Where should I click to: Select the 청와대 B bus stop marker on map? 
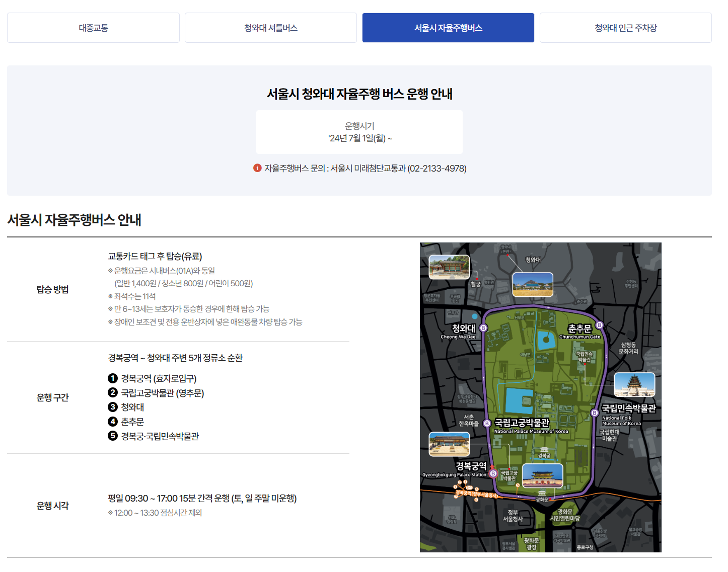point(483,328)
